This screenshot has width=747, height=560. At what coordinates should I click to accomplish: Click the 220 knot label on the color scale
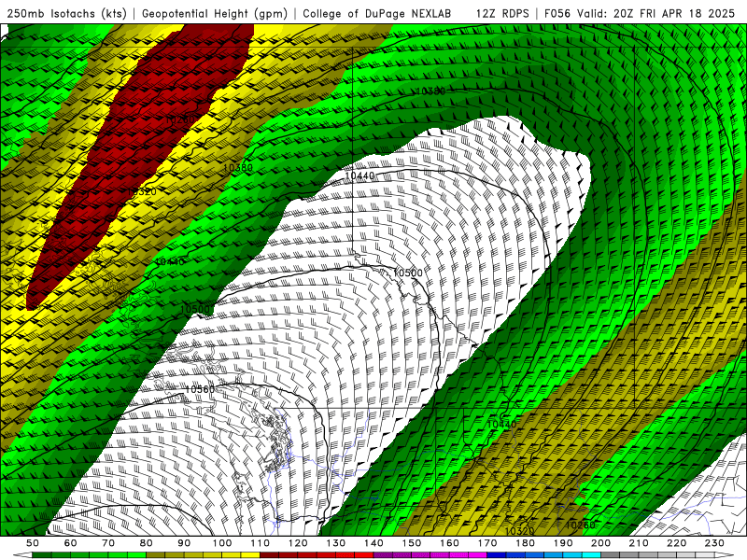pyautogui.click(x=676, y=543)
